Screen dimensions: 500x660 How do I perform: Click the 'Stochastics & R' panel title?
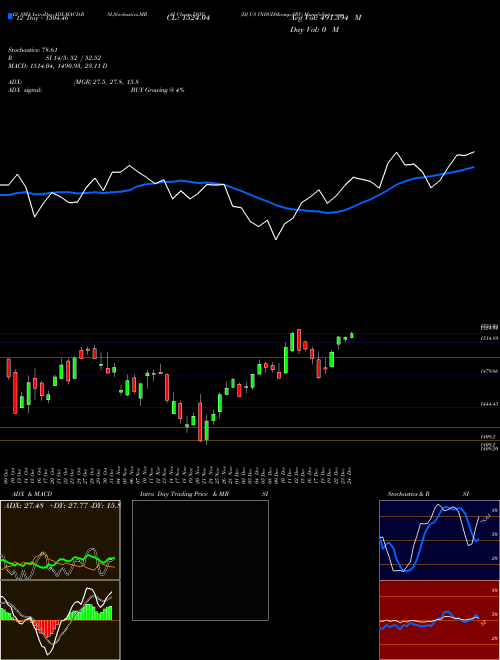click(409, 494)
